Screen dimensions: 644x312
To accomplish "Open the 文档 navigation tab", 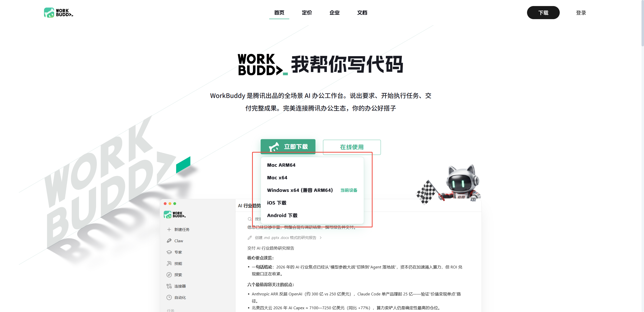I will pyautogui.click(x=362, y=13).
